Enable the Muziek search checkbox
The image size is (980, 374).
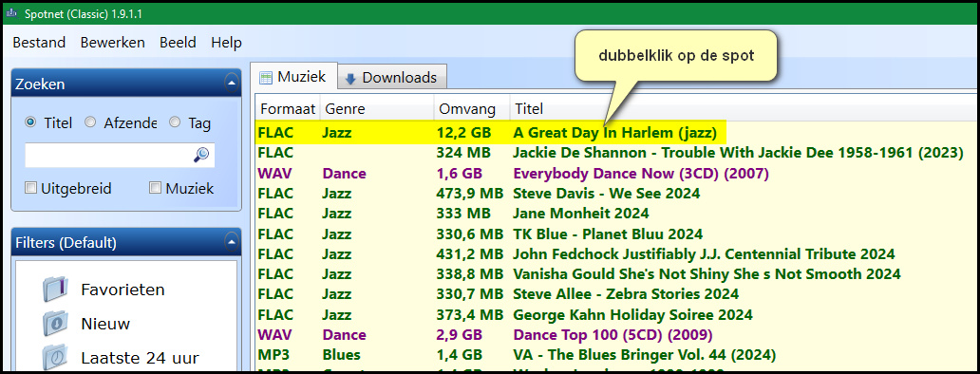tap(156, 188)
